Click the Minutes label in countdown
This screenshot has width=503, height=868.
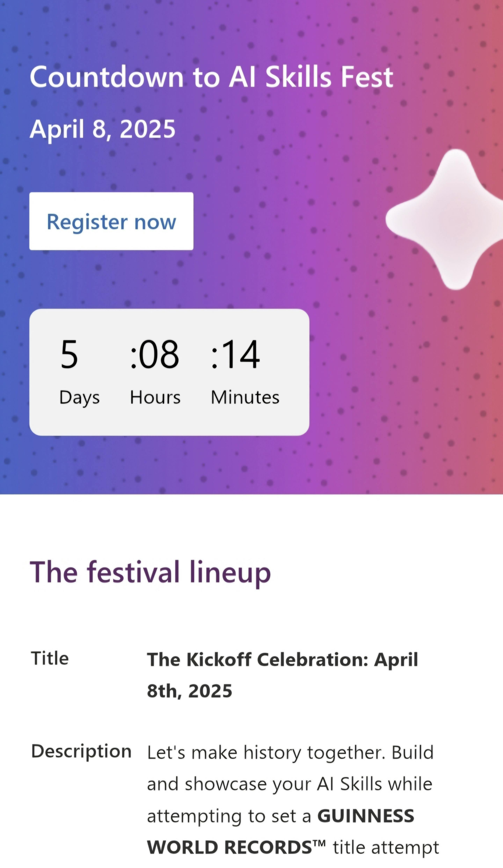[x=245, y=397]
